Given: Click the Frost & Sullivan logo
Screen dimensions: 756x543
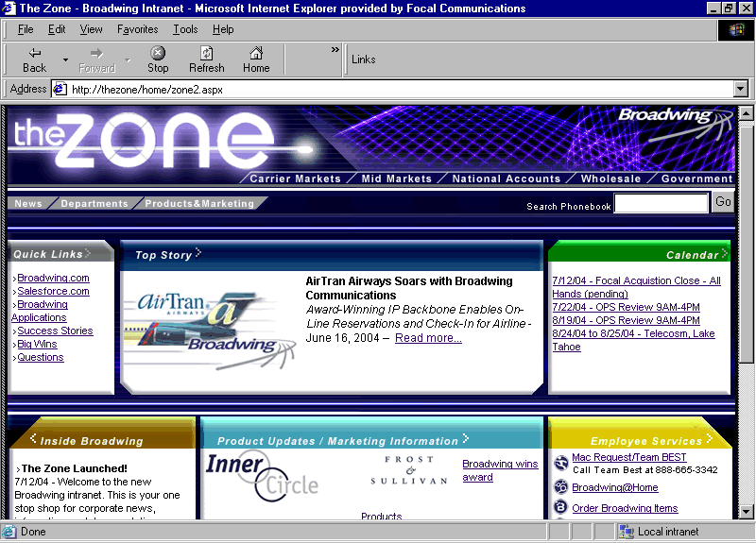Looking at the screenshot, I should [x=409, y=469].
